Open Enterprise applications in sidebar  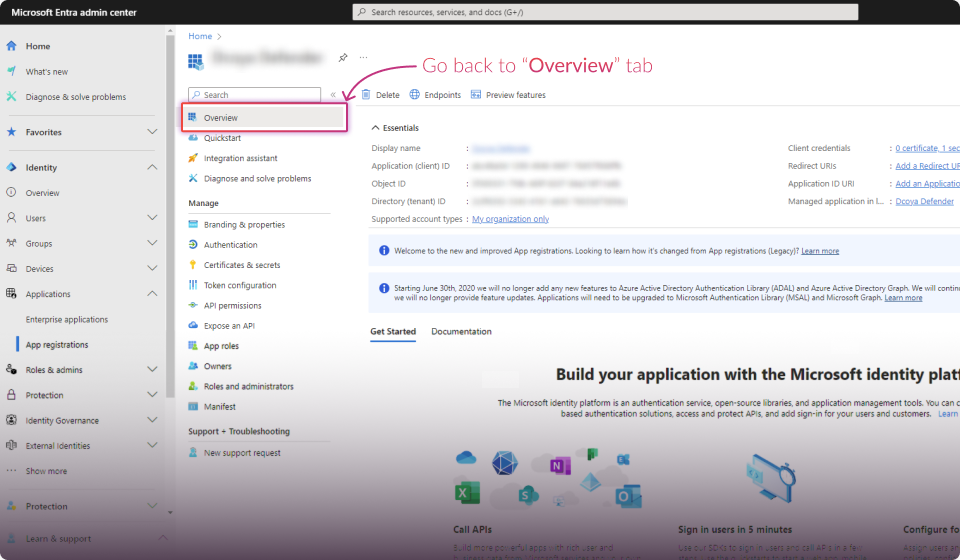tap(66, 320)
